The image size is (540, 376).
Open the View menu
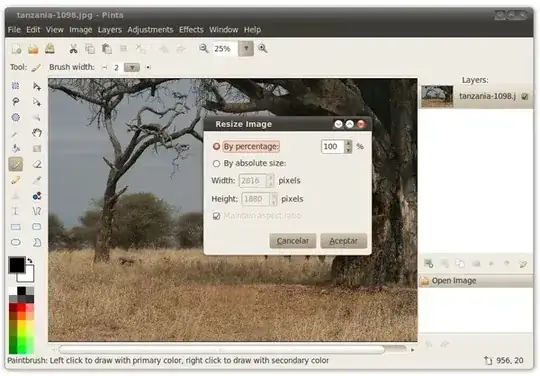(x=55, y=30)
